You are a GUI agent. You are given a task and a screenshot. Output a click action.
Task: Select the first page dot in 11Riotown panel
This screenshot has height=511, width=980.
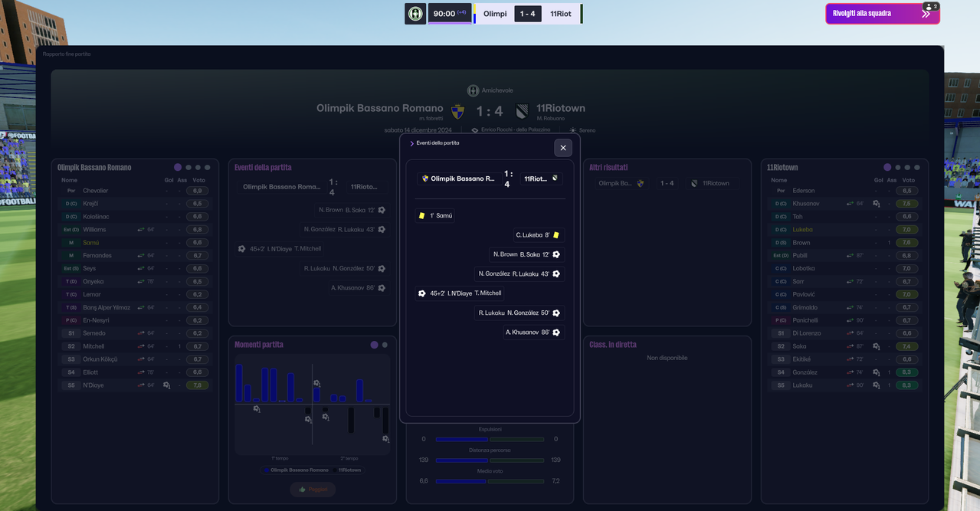[x=887, y=167]
